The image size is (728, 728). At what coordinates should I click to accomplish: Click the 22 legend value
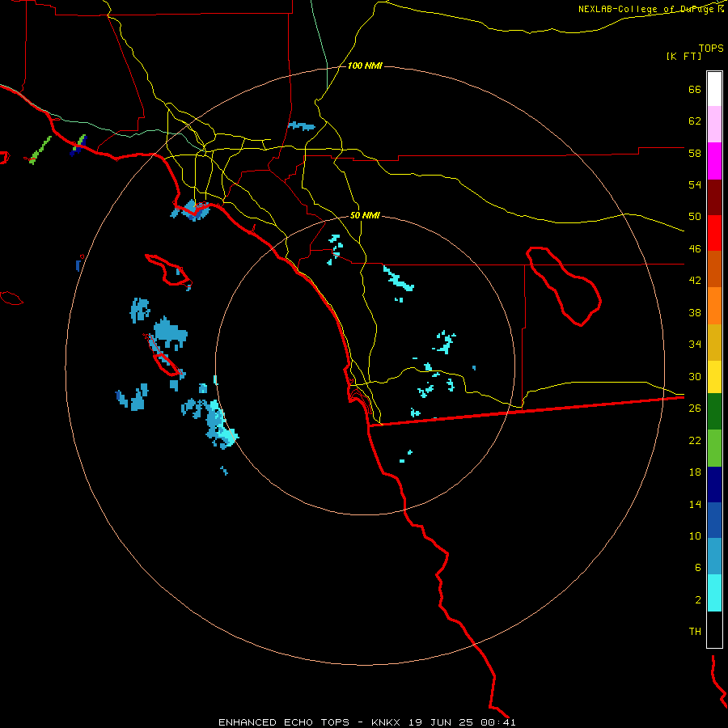(x=695, y=440)
